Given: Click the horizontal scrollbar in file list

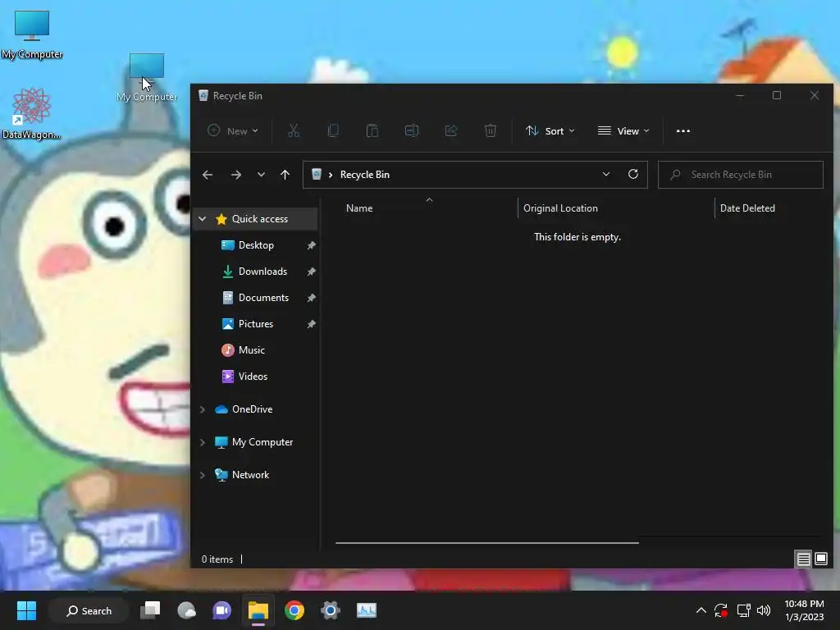Looking at the screenshot, I should (x=487, y=543).
